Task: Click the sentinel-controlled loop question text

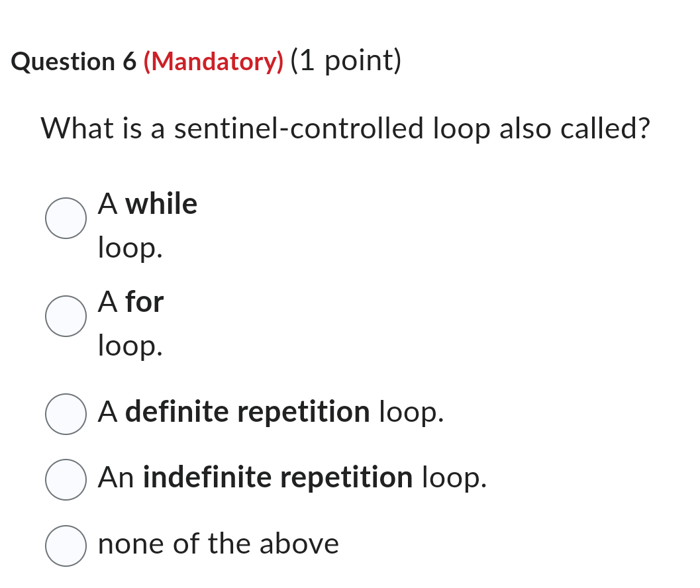Action: (x=345, y=128)
